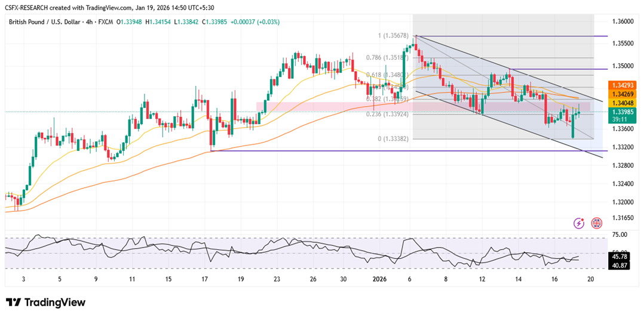The image size is (644, 318).
Task: Click the pink support zone rectangle
Action: pos(311,106)
